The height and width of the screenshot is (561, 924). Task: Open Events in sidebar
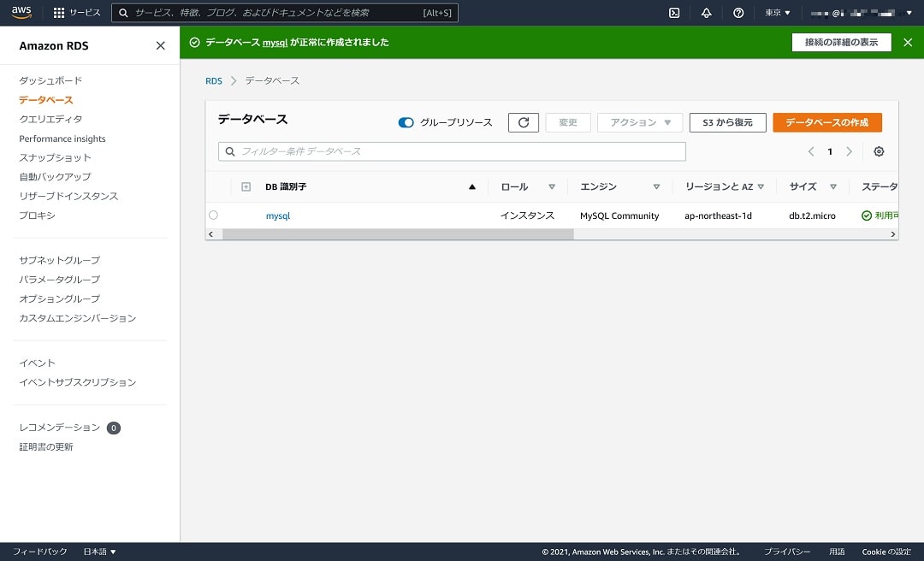[37, 363]
